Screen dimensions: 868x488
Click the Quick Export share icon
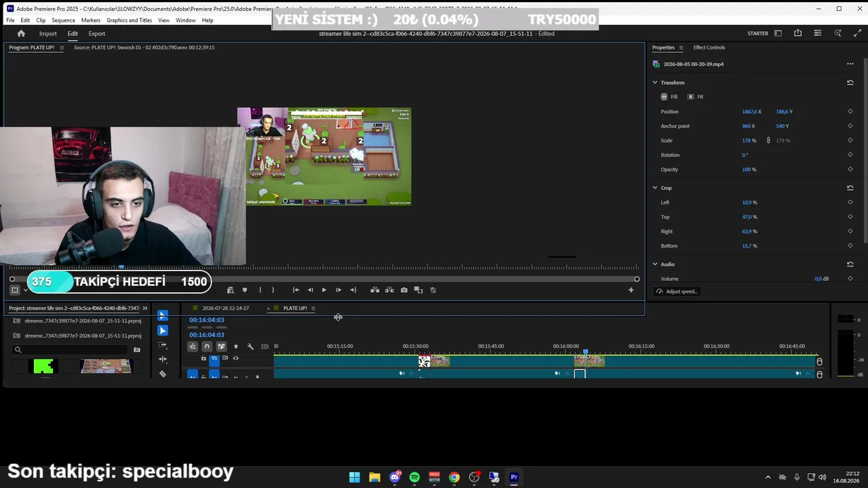tap(797, 33)
